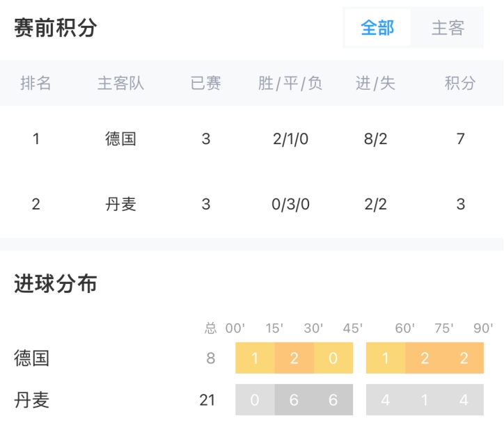Image resolution: width=504 pixels, height=437 pixels.
Task: Click the 主客队 column header
Action: (120, 84)
